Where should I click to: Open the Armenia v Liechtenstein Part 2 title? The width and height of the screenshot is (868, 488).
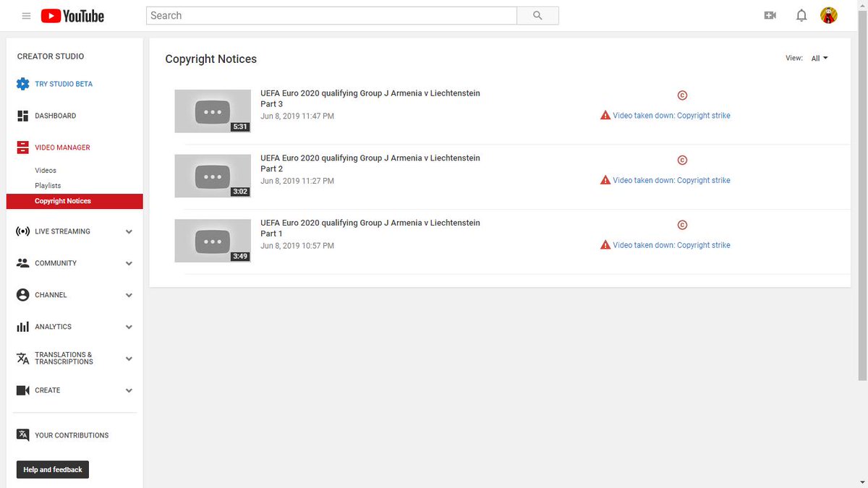point(370,163)
